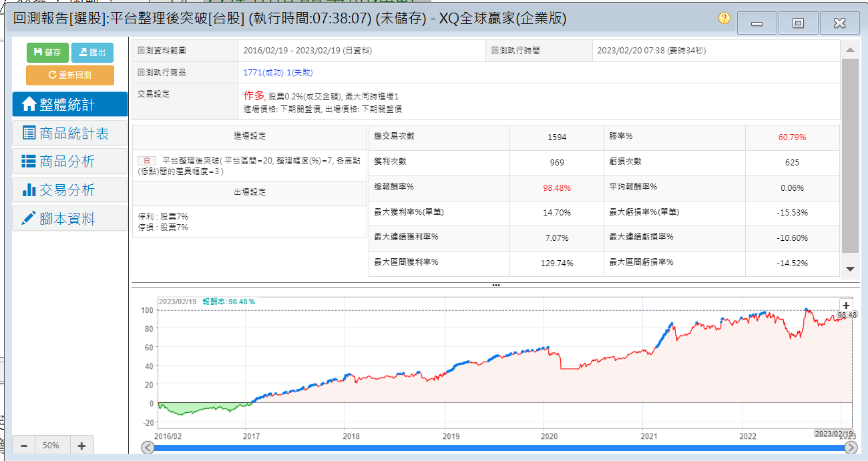This screenshot has width=868, height=461.
Task: Click zoom out minus button beside 50%
Action: (x=23, y=446)
